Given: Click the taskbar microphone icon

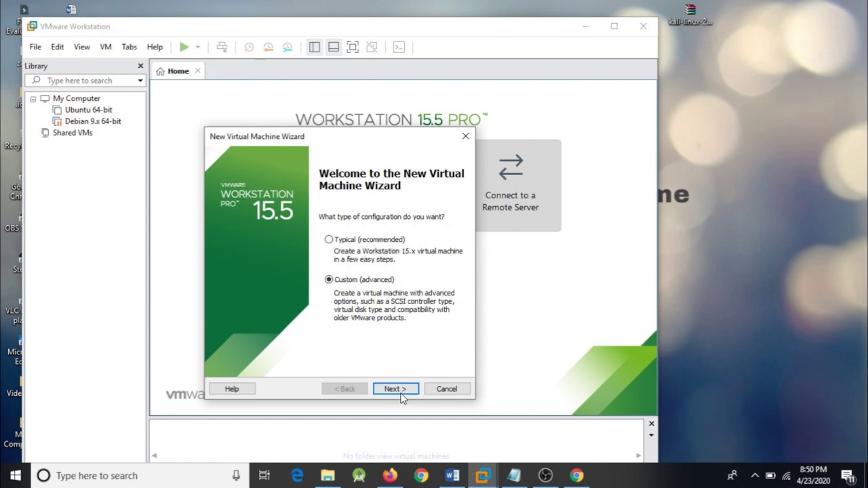Looking at the screenshot, I should (x=236, y=476).
